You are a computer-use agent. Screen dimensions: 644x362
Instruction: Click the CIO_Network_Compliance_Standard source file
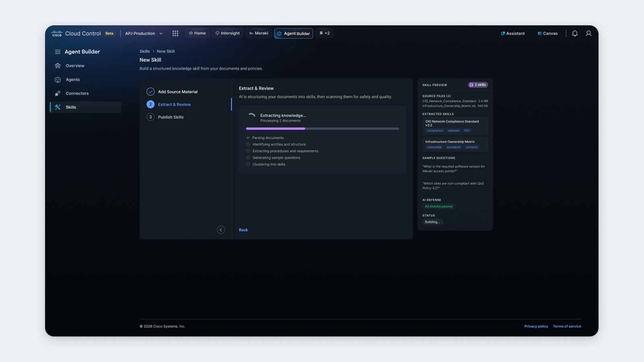tap(455, 101)
